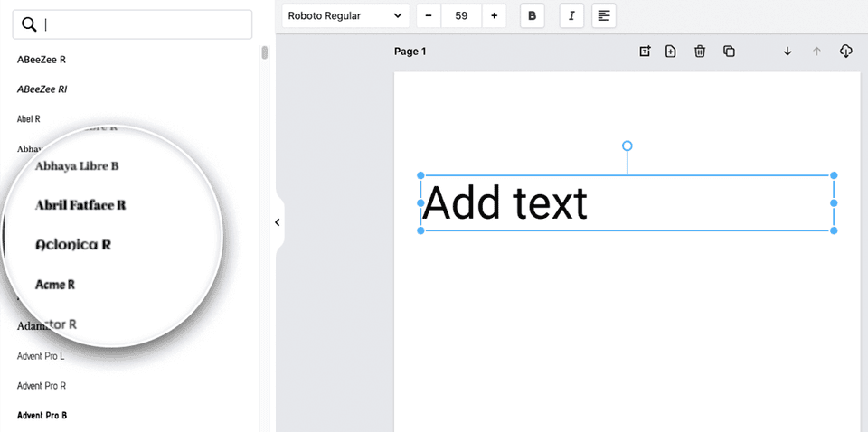The width and height of the screenshot is (868, 432).
Task: Select Advent Pro B font
Action: pyautogui.click(x=42, y=415)
